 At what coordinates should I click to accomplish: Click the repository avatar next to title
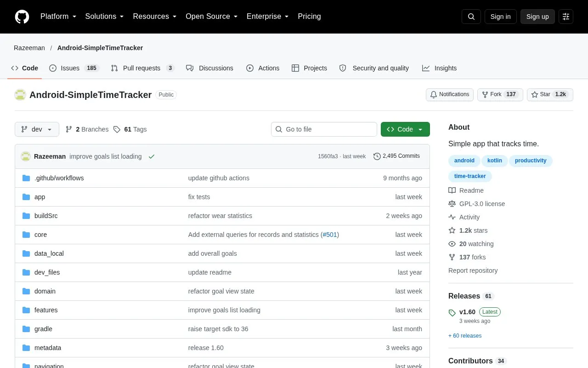coord(20,95)
